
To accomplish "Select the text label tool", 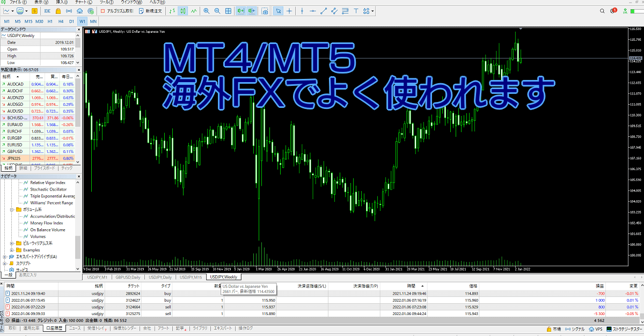I will pyautogui.click(x=356, y=11).
